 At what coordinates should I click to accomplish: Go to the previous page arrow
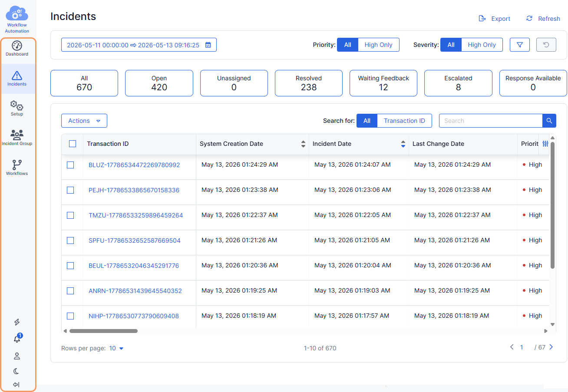tap(512, 347)
